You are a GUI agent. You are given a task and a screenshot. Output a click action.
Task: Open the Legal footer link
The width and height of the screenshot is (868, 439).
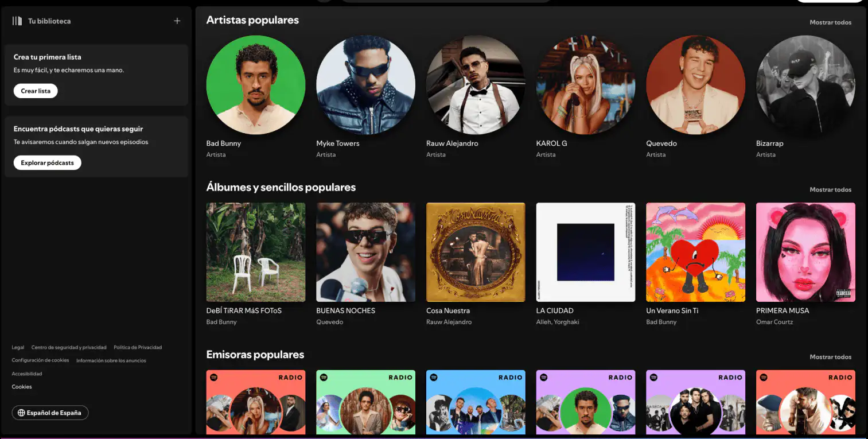[18, 347]
